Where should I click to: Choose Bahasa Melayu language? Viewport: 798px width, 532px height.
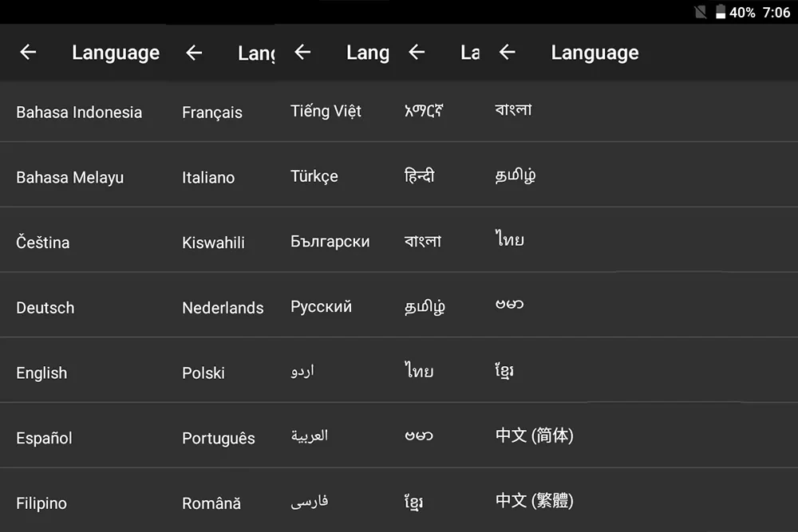point(69,178)
